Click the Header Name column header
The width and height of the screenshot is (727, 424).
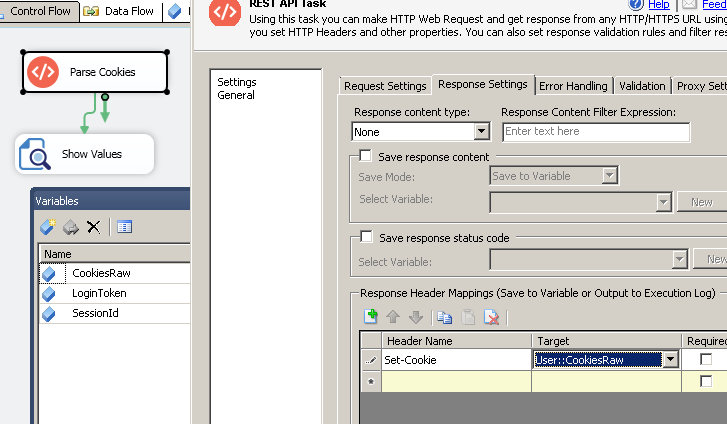point(456,341)
